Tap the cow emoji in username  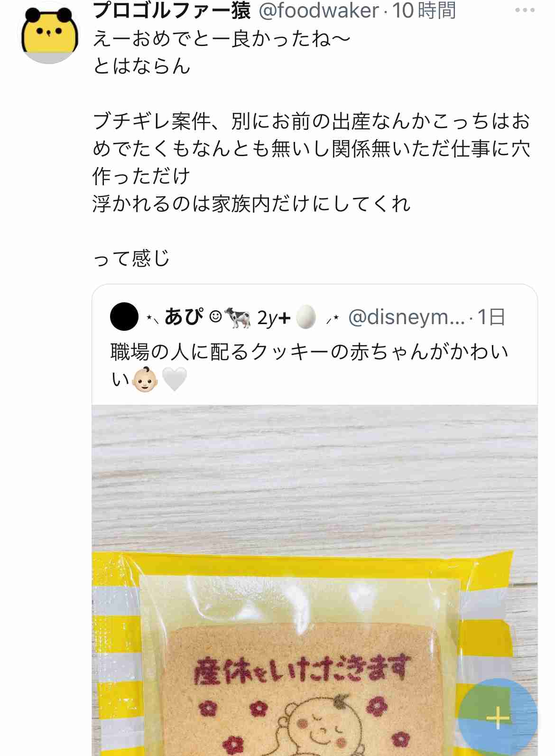238,317
